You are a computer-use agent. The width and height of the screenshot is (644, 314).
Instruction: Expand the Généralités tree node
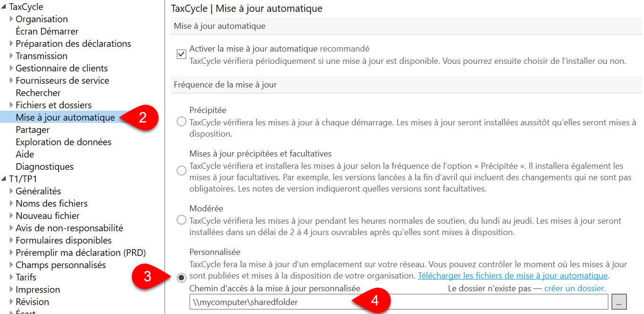[11, 191]
